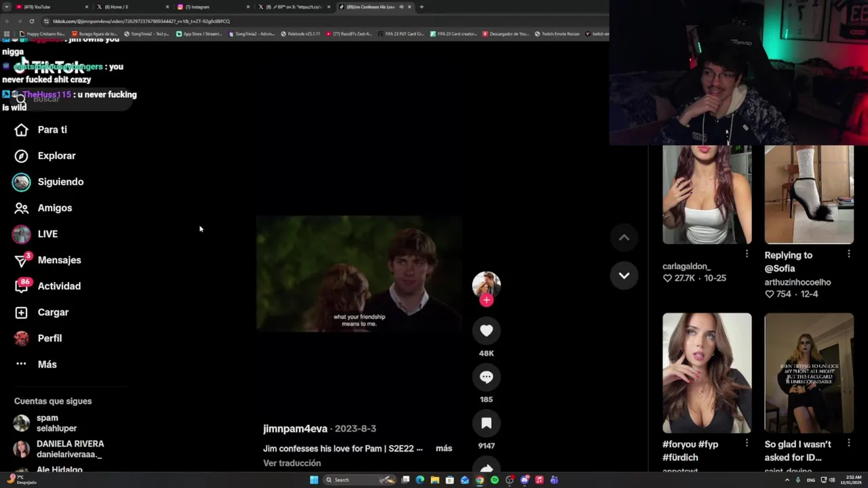The height and width of the screenshot is (488, 868).
Task: Open the Cargar upload page
Action: (x=41, y=312)
